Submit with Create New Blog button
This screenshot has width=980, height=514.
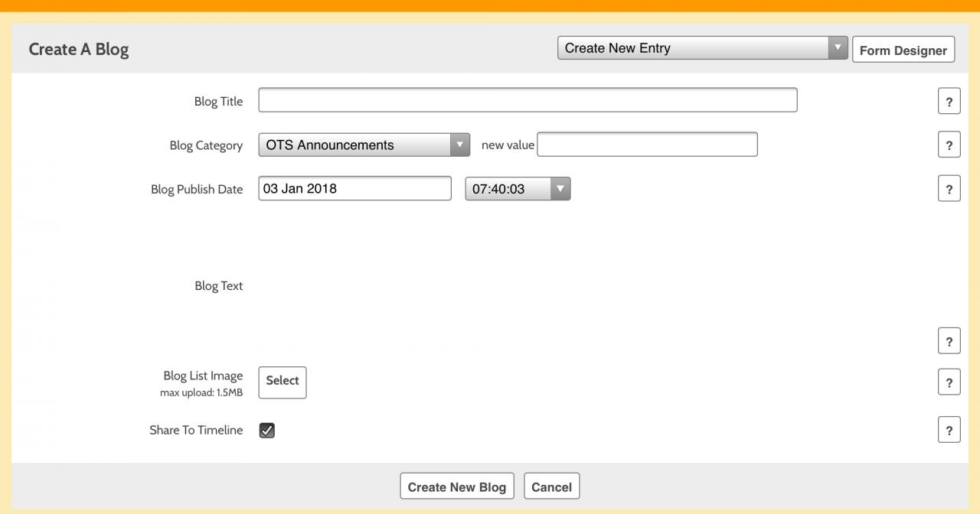pyautogui.click(x=457, y=486)
